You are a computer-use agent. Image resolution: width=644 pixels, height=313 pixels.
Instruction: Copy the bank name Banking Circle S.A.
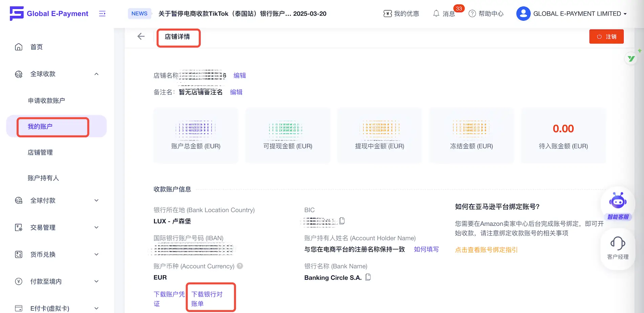(x=368, y=277)
